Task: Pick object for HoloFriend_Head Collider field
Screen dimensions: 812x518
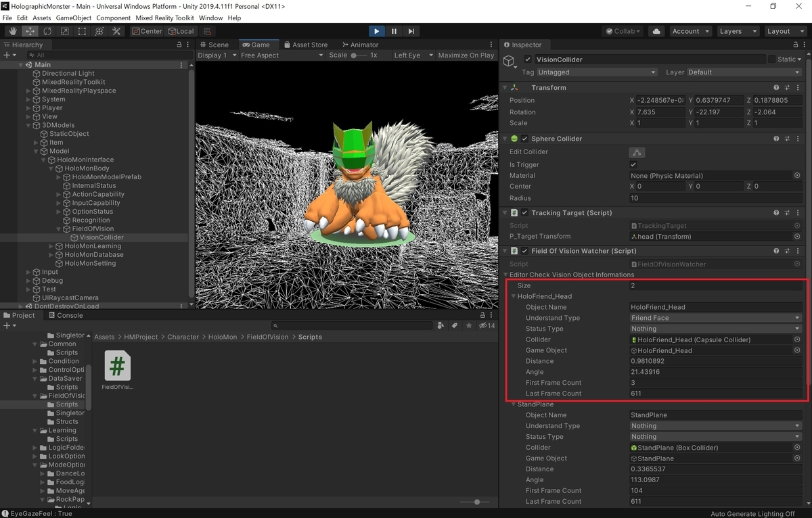Action: [x=797, y=339]
